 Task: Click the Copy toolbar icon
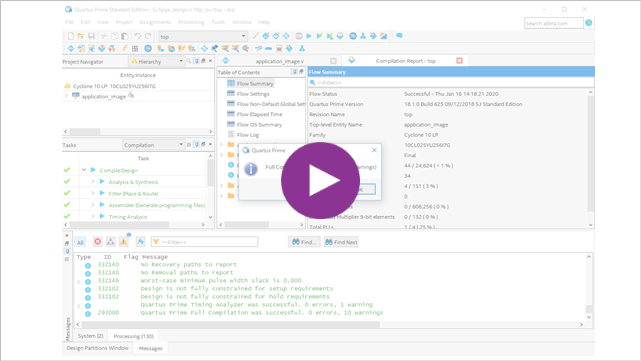114,36
